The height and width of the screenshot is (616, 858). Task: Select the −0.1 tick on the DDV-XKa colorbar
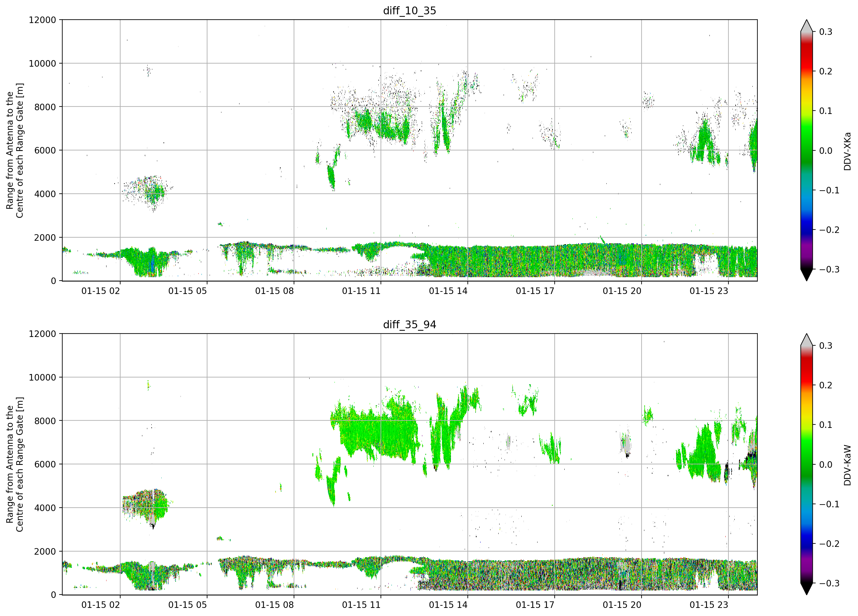tap(829, 190)
